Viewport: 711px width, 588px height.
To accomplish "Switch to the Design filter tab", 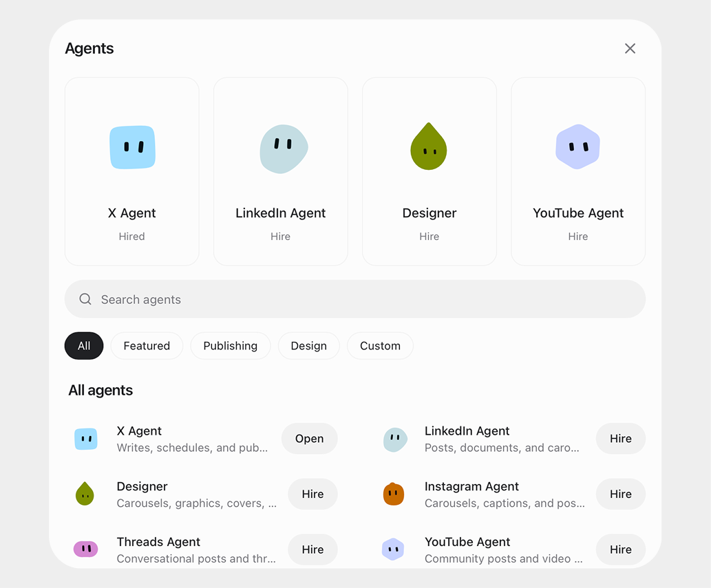I will tap(309, 346).
